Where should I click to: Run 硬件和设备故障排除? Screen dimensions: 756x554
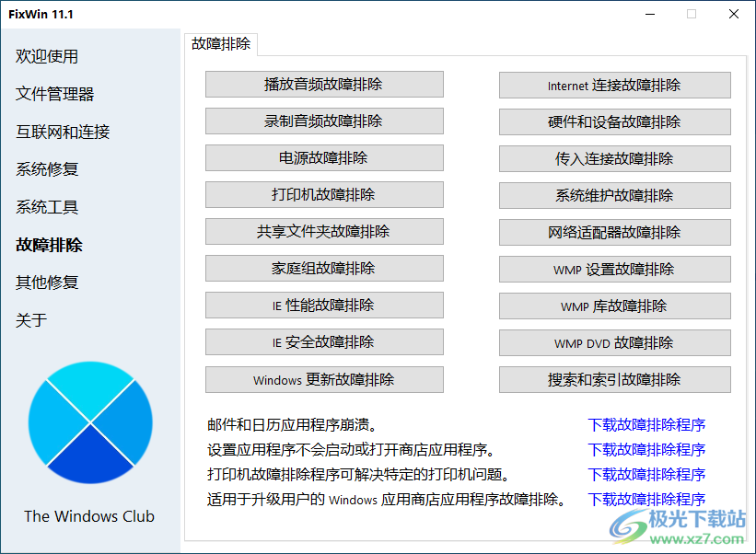coord(614,121)
